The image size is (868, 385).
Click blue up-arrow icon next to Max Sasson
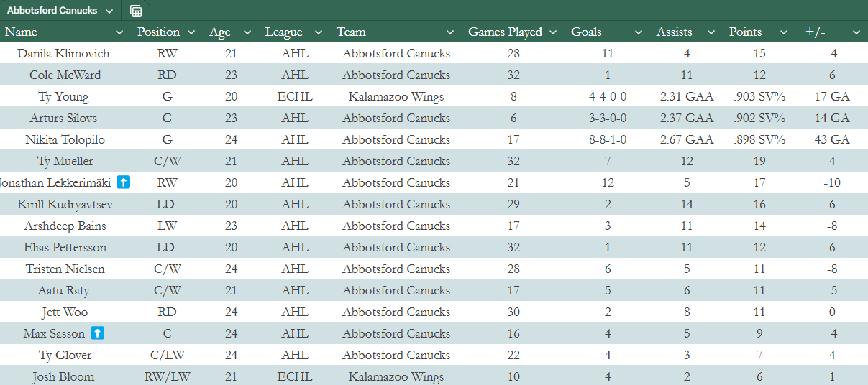click(98, 333)
